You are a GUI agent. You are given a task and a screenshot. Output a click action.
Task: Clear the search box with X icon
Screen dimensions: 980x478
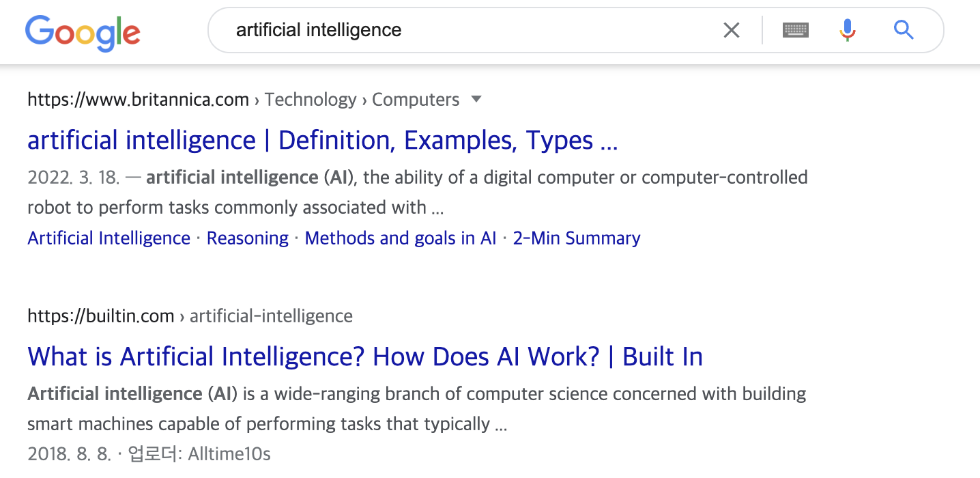[x=731, y=30]
